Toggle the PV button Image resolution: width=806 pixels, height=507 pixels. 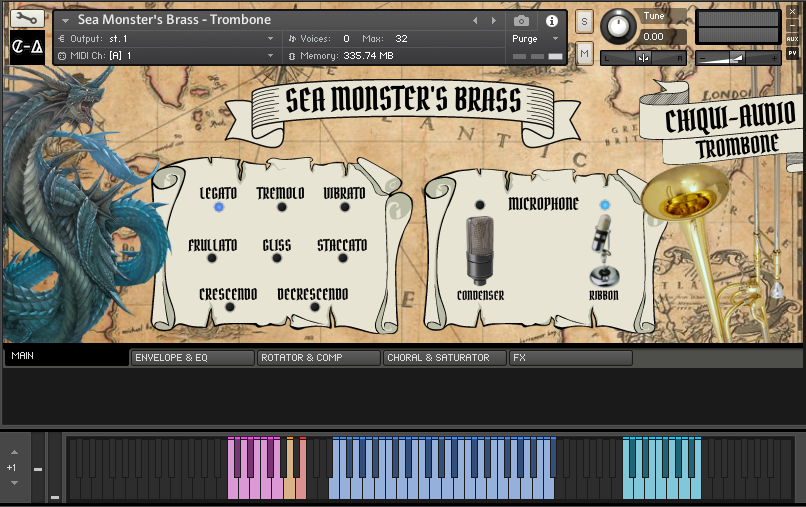(x=792, y=53)
